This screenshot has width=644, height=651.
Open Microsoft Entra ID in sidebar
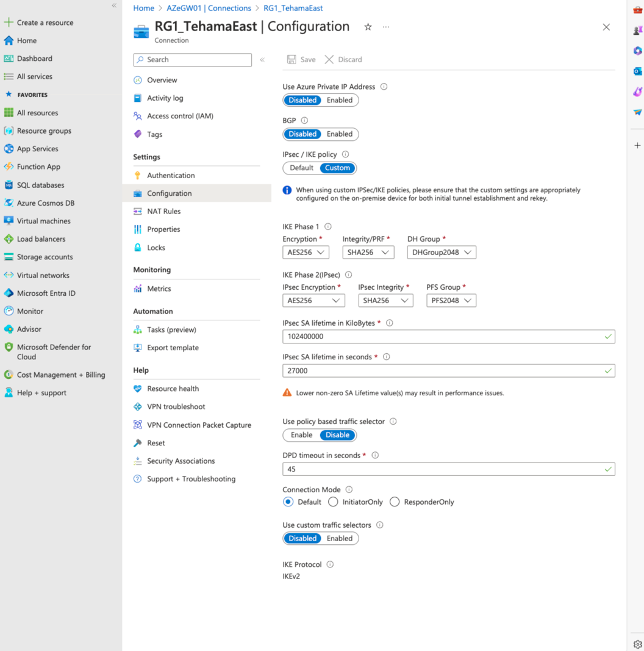pyautogui.click(x=46, y=293)
